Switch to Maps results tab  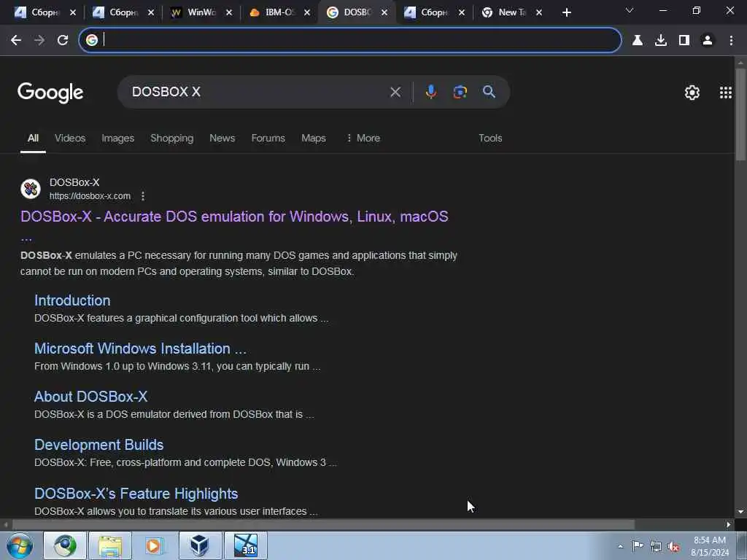pyautogui.click(x=314, y=138)
